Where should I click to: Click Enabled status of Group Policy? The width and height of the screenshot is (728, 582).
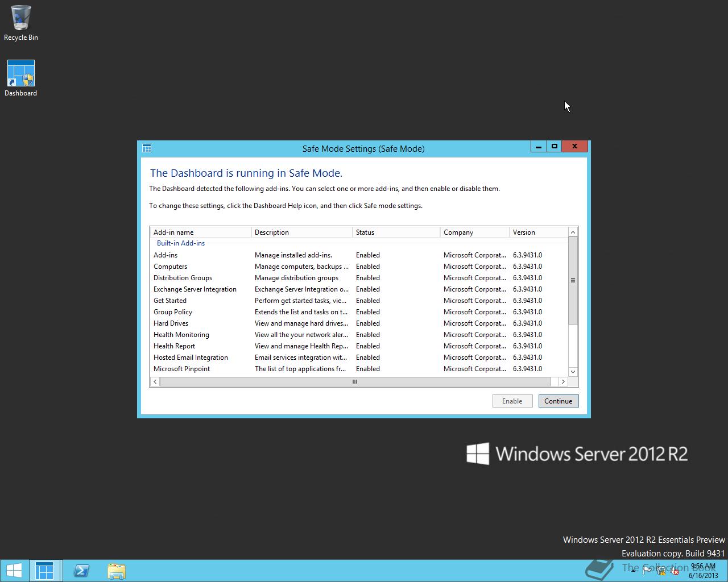(x=368, y=312)
